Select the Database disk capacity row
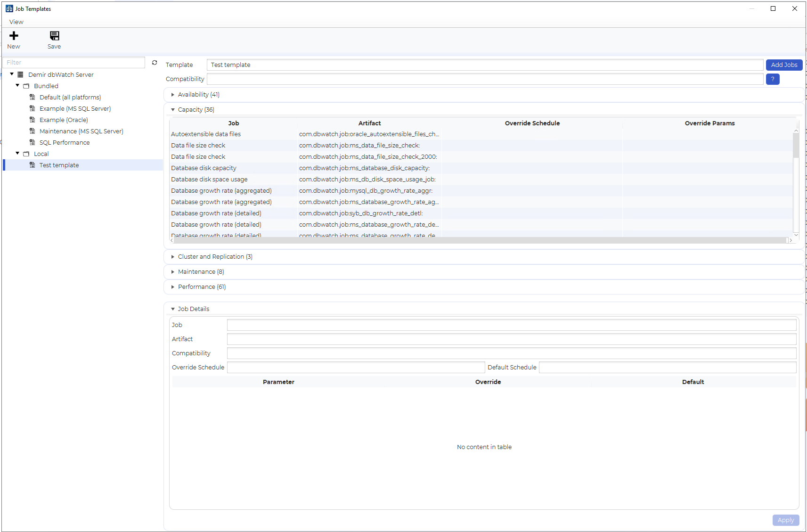 pos(481,168)
